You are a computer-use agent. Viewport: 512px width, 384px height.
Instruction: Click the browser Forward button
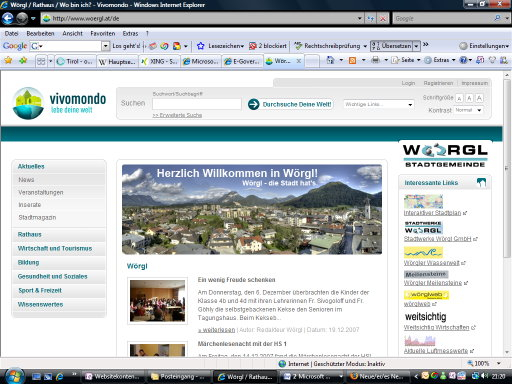tap(22, 18)
